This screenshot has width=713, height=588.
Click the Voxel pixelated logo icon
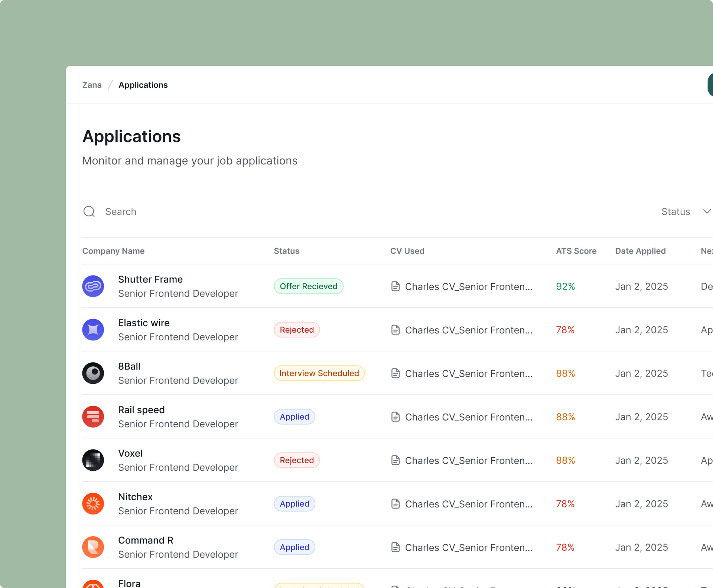click(x=93, y=460)
